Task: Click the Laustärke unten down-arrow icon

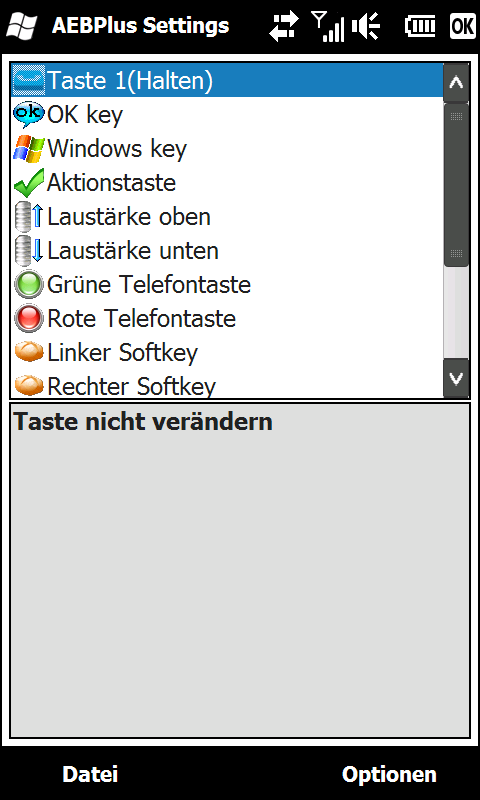Action: tap(29, 251)
